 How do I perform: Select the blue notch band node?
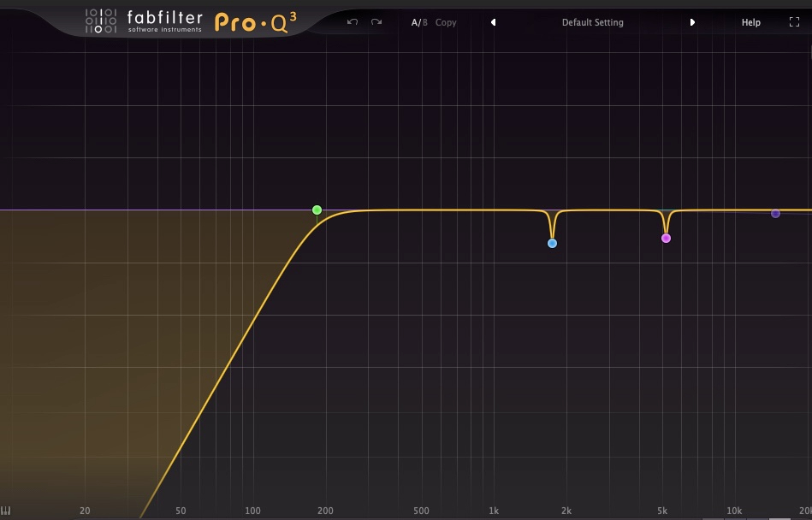click(552, 243)
